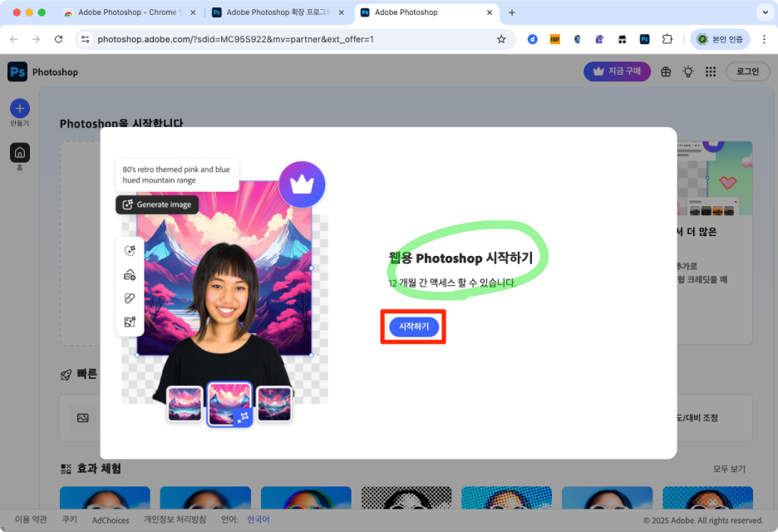Click the blue plus 만들기 button
778x532 pixels.
pos(20,108)
